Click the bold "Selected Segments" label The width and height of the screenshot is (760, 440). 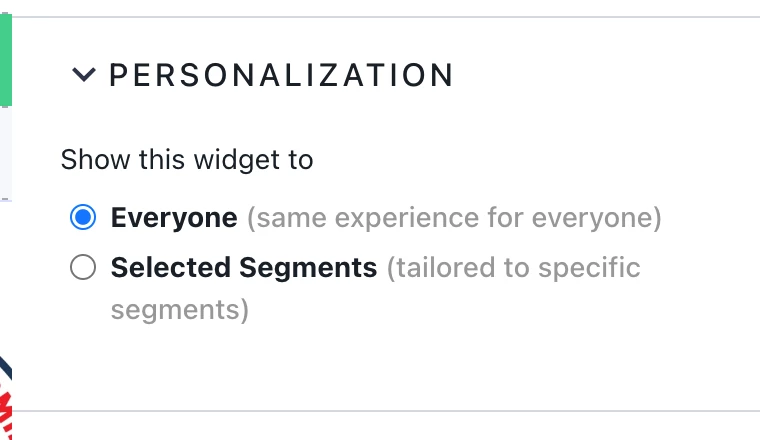[244, 267]
